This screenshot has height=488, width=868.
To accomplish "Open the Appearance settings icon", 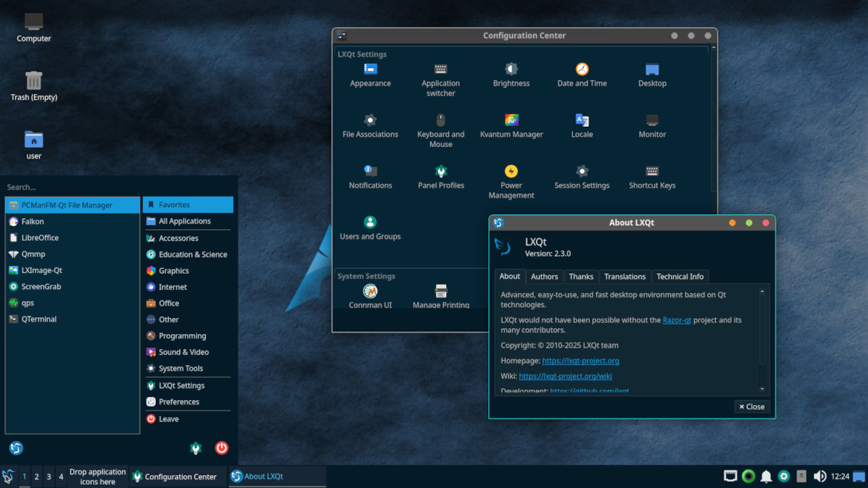I will [x=370, y=75].
